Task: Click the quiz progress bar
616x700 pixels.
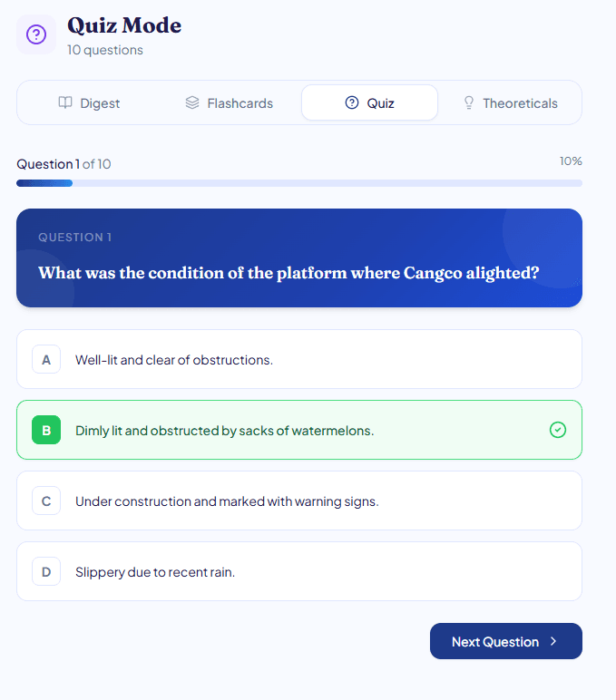Action: (299, 183)
